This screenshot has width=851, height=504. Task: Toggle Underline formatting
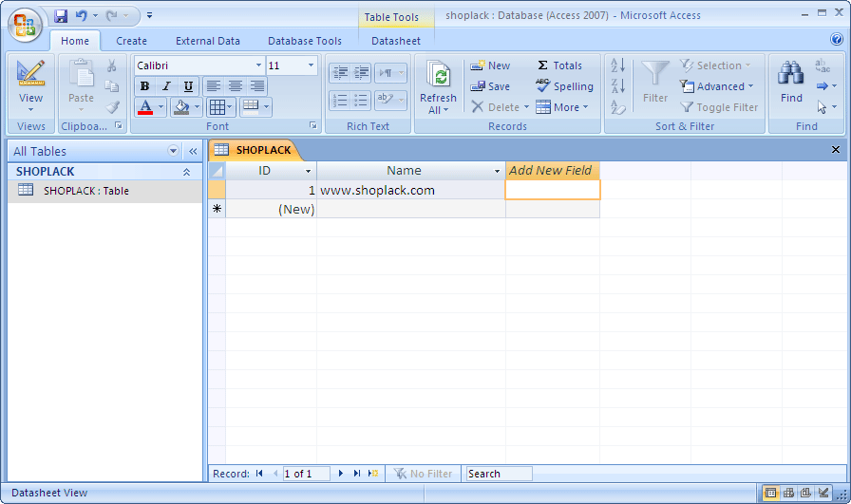(188, 86)
